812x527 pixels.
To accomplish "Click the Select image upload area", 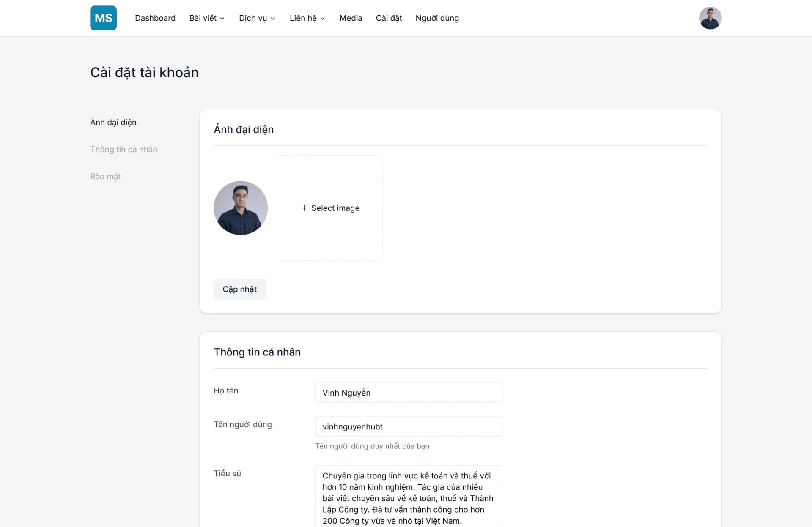I will coord(330,208).
